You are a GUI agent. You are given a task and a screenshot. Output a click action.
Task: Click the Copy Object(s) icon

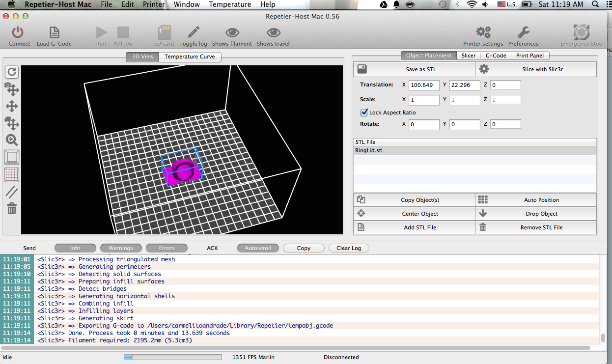pyautogui.click(x=362, y=200)
